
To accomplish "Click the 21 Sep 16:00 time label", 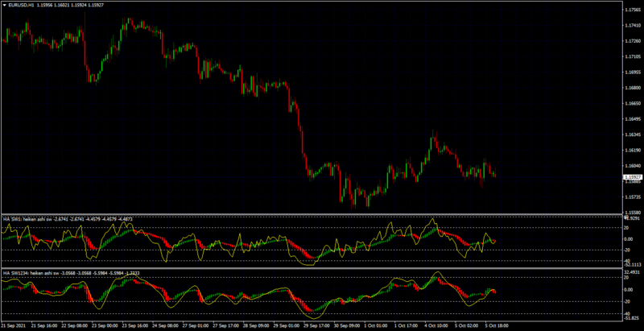I will (43, 325).
